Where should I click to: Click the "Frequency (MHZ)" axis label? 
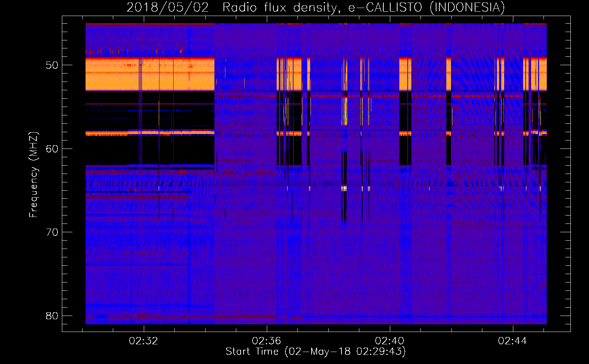coord(33,175)
